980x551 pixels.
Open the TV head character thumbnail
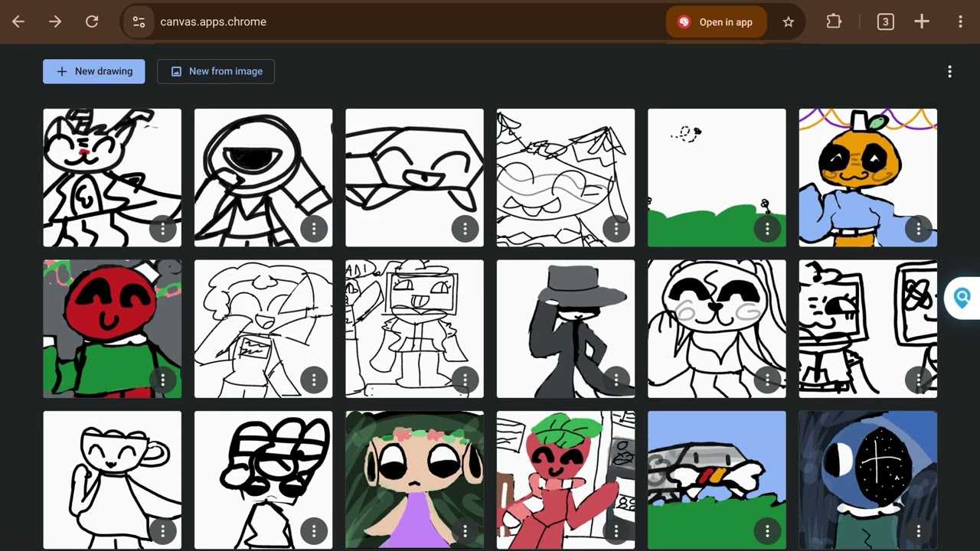[414, 329]
